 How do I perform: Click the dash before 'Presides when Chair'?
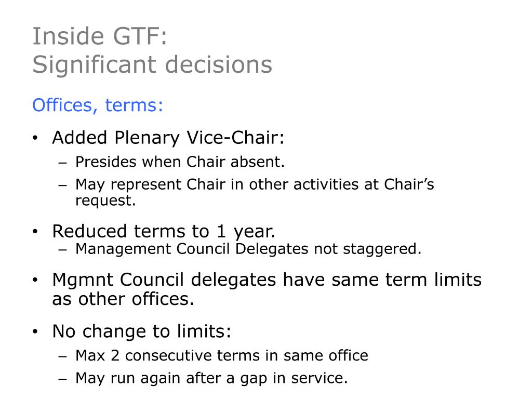(63, 163)
